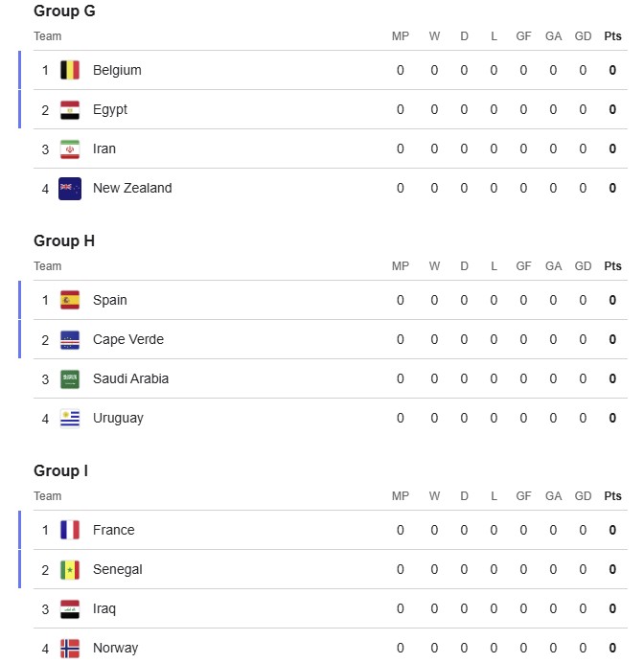Click the Group I heading
Image resolution: width=644 pixels, height=663 pixels.
tap(60, 470)
